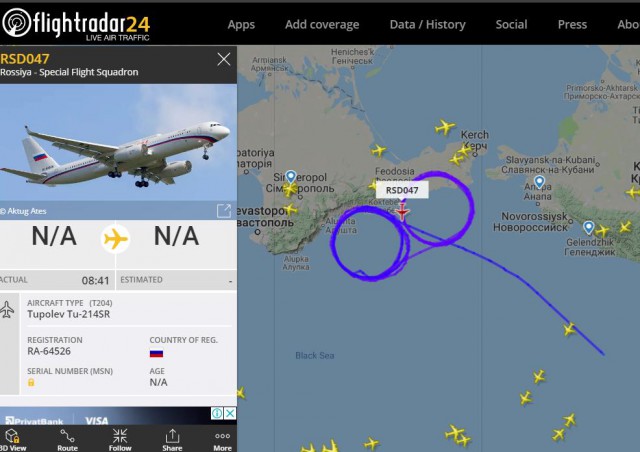The image size is (640, 452).
Task: Close the RSD047 flight panel
Action: pos(224,60)
